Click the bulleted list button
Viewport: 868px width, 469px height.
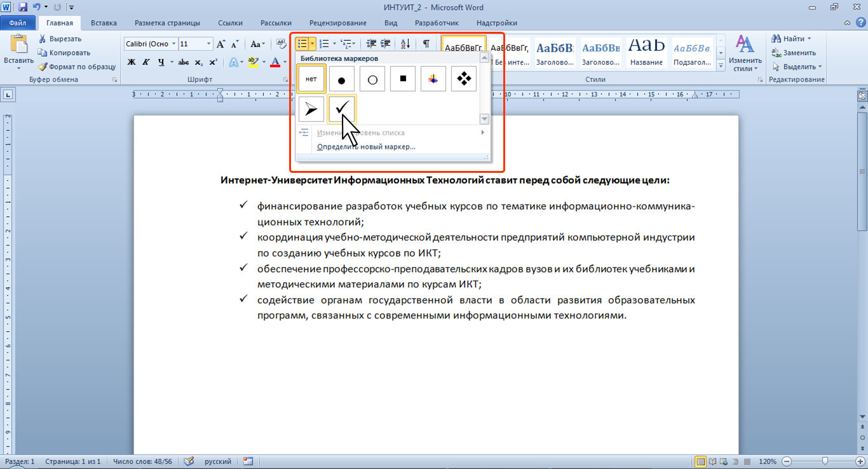[x=302, y=44]
